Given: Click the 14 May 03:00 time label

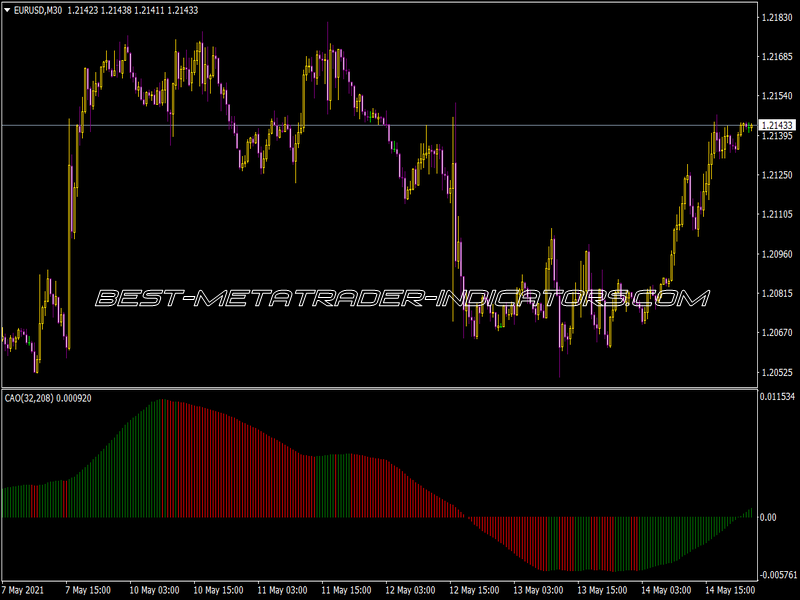Looking at the screenshot, I should [666, 590].
